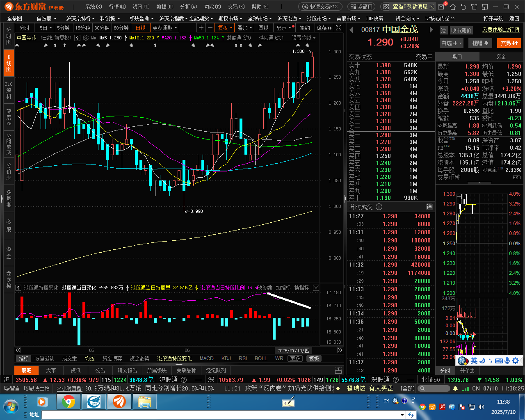Open the 行情(Q) menu
Screen dimensions: 525x420
pos(117,7)
